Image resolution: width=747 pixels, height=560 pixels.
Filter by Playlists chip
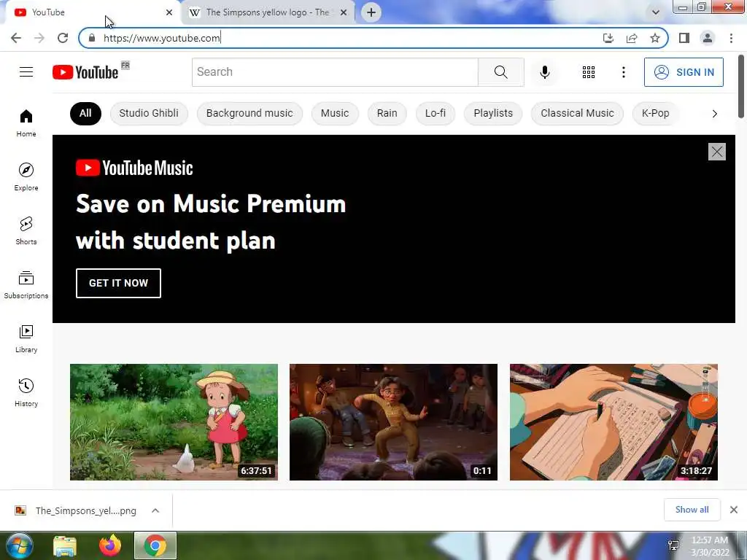(x=493, y=113)
